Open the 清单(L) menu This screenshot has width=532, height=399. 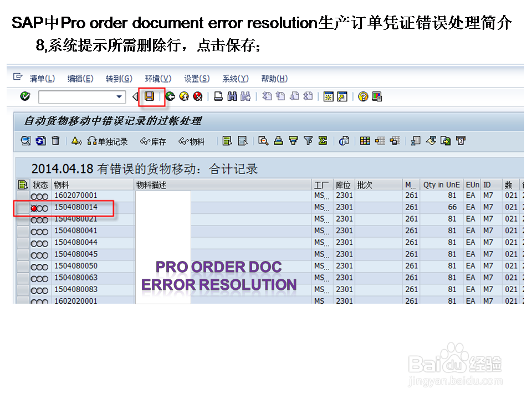[x=43, y=79]
